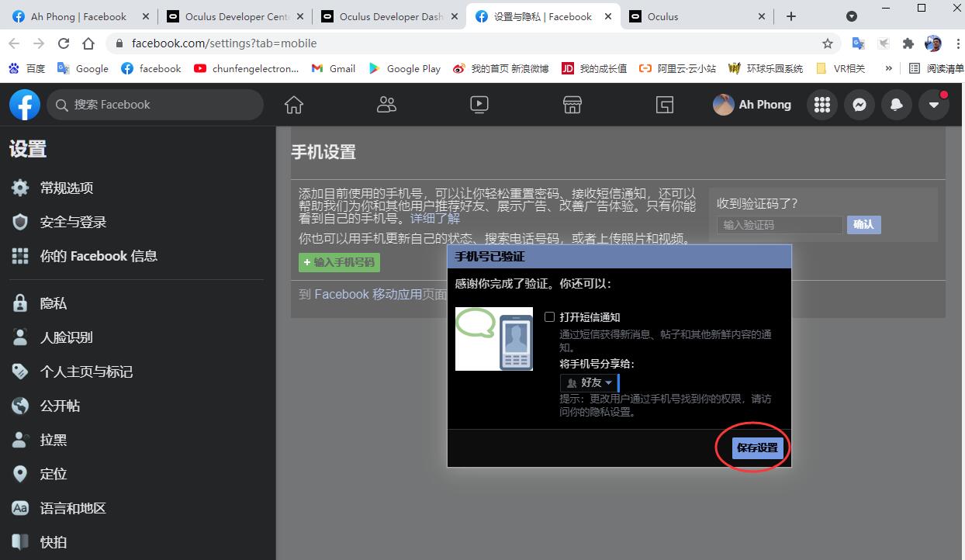Click the 保存设置 button

[x=757, y=448]
